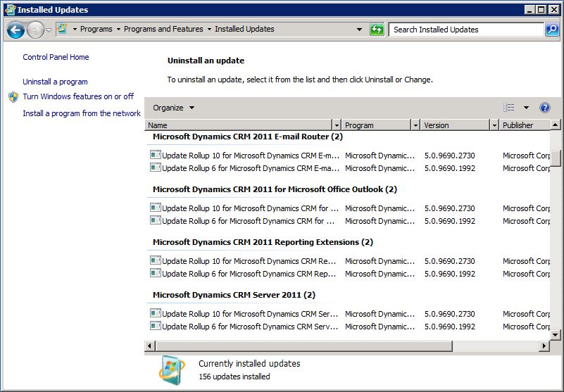Click shield icon beside Windows features link

pos(13,96)
